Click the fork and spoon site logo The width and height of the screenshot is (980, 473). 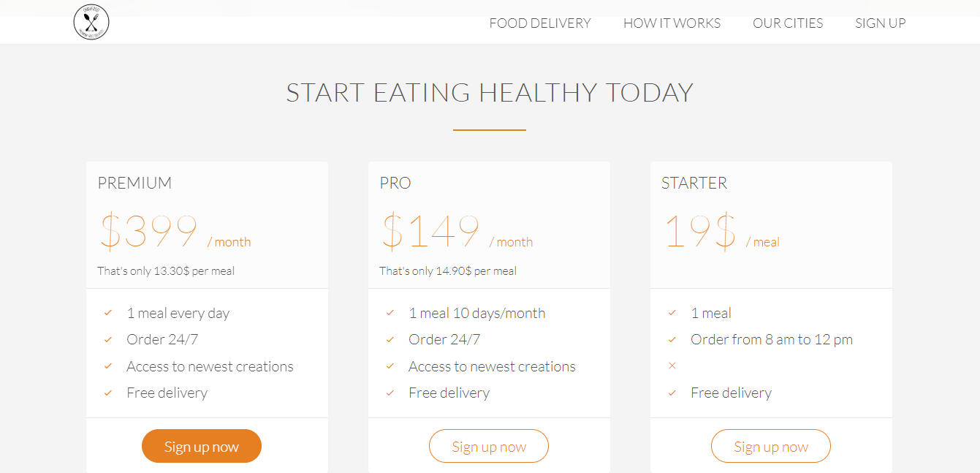point(91,22)
